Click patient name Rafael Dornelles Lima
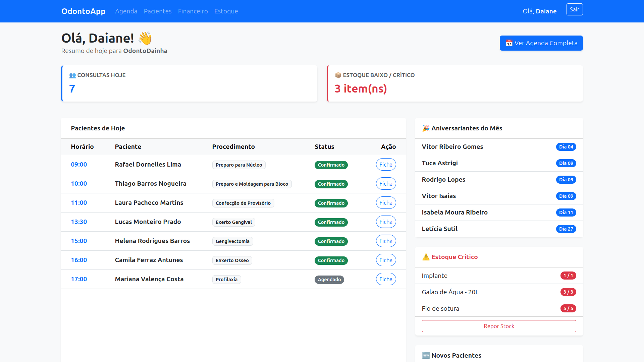 [148, 165]
